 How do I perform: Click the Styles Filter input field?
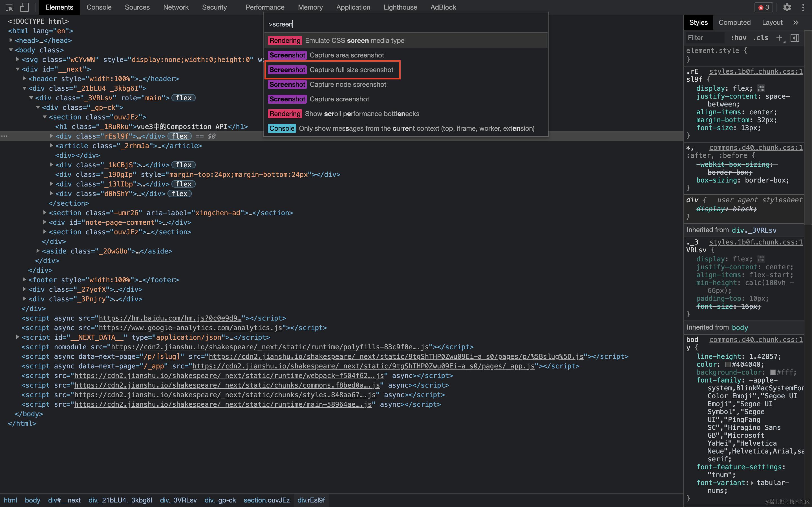[x=705, y=38]
